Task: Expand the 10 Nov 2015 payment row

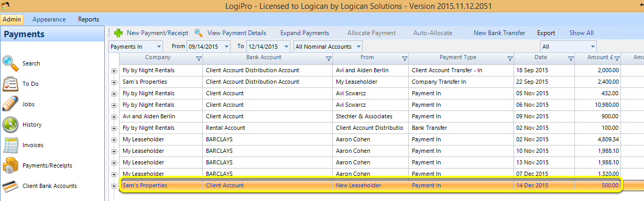Action: tap(114, 151)
